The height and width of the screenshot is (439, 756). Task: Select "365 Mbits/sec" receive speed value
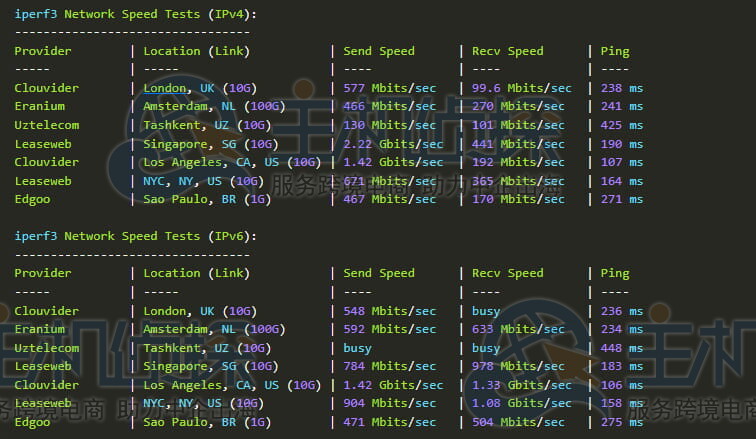point(518,181)
